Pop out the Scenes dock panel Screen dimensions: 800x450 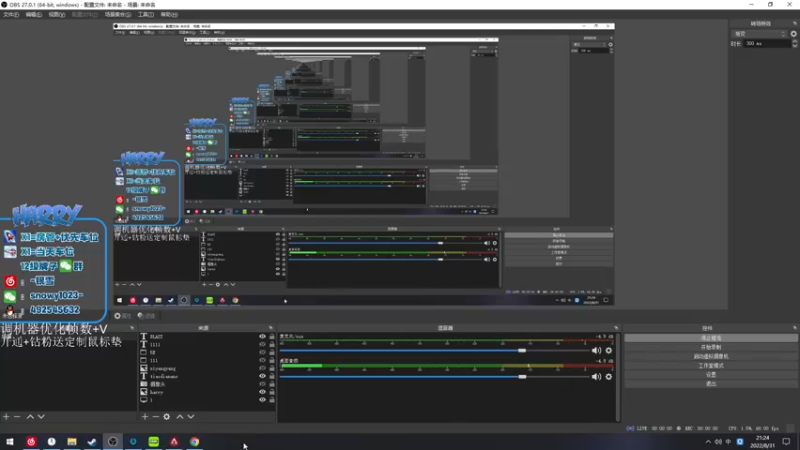(132, 328)
